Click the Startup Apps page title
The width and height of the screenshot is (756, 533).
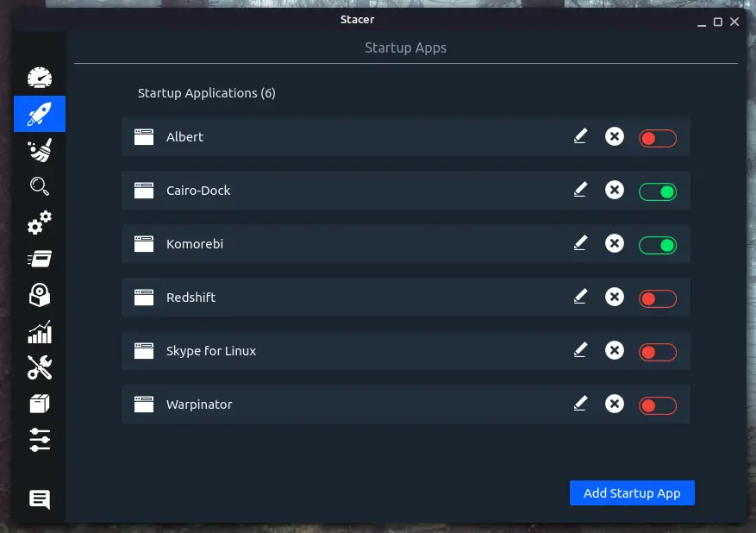click(405, 47)
